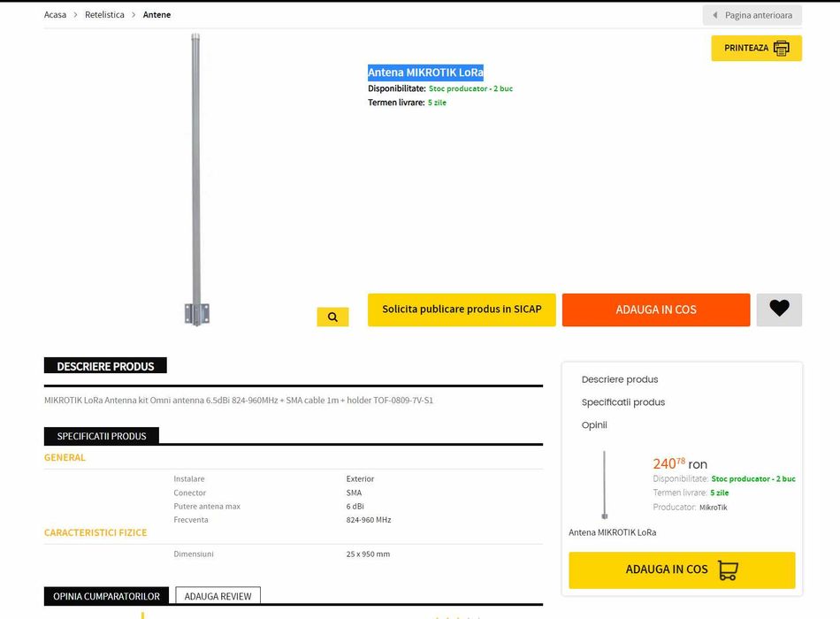Viewport: 840px width, 619px height.
Task: Click the 6 dBi antenna power value
Action: [355, 507]
